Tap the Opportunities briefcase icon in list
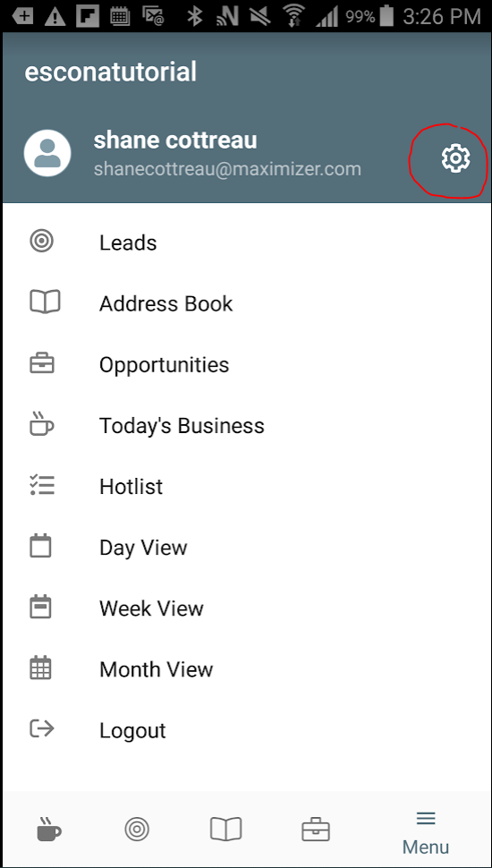This screenshot has height=868, width=492. [x=41, y=363]
